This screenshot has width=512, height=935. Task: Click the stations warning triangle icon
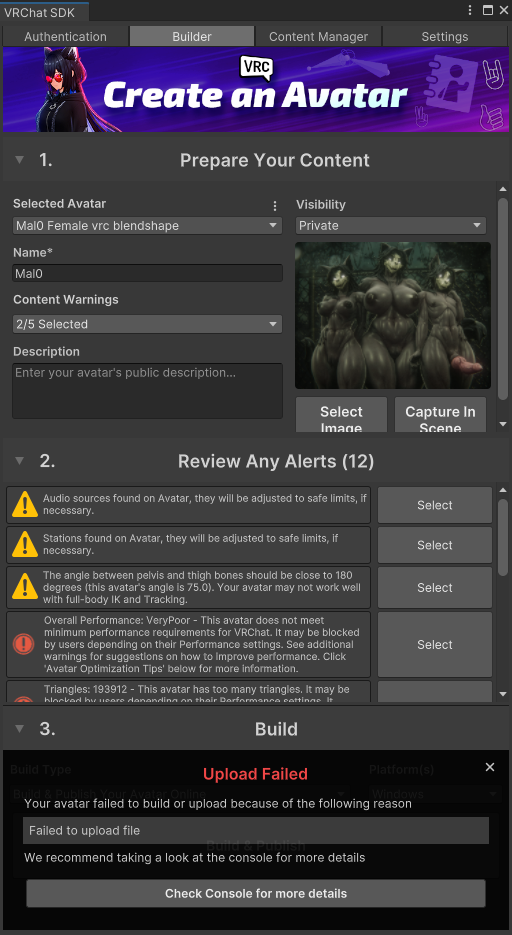pos(25,544)
